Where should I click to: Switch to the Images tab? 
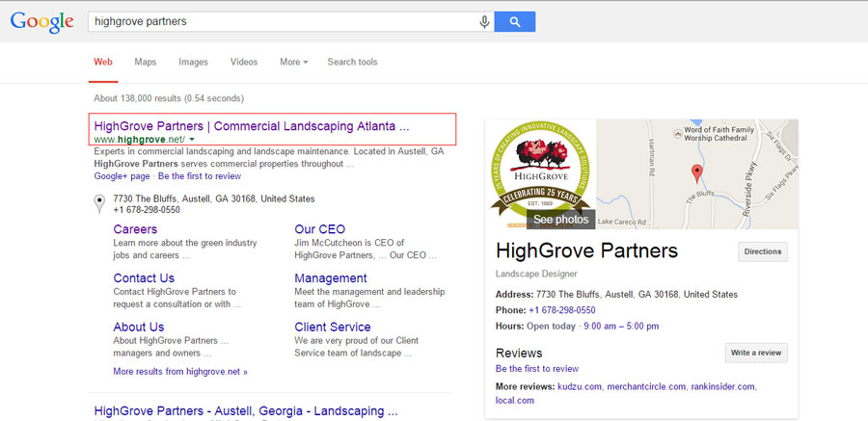click(193, 62)
